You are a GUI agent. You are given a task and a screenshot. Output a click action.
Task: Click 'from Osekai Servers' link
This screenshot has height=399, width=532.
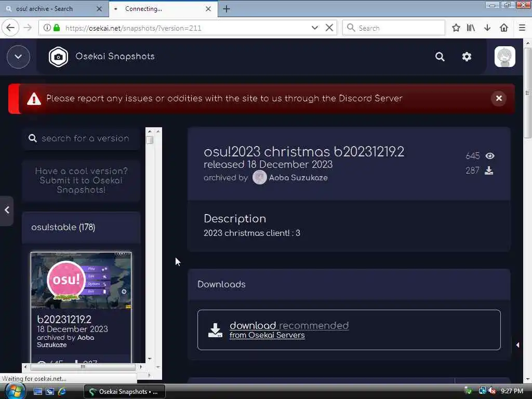(267, 335)
